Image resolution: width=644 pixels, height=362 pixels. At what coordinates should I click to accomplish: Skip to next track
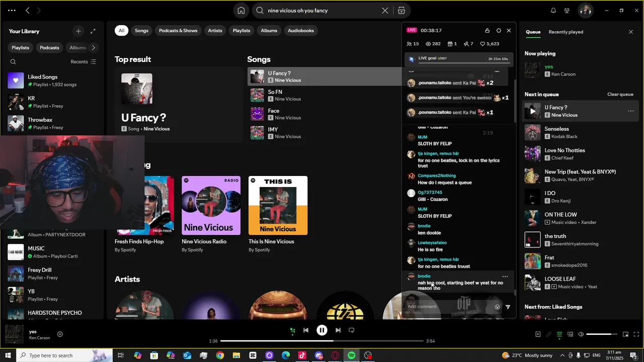click(338, 330)
